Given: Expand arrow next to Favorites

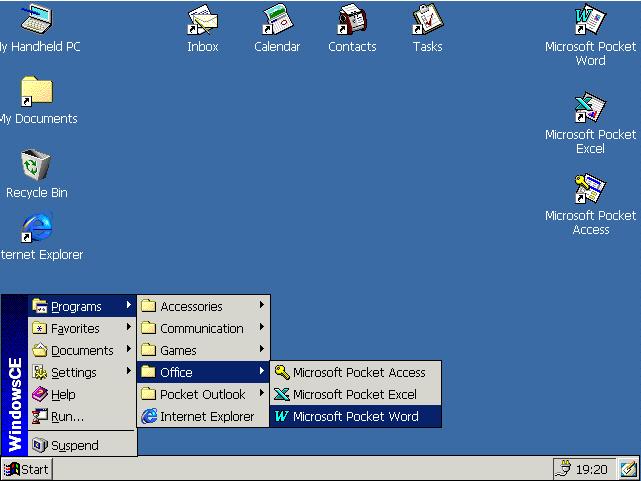Looking at the screenshot, I should point(128,327).
